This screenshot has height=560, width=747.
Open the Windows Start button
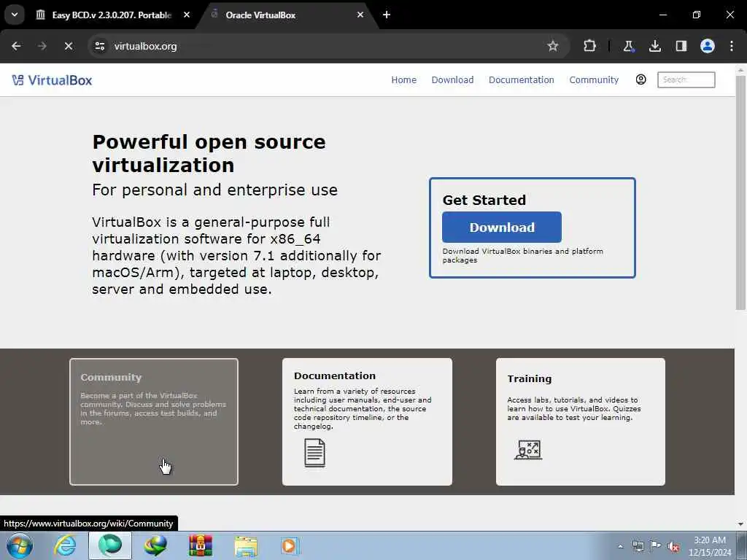20,545
